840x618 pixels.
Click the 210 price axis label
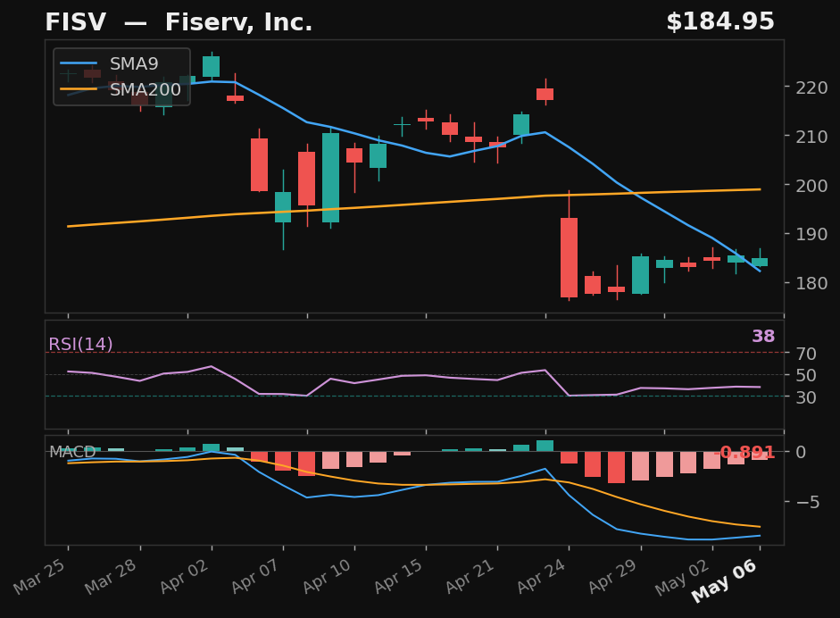pos(811,137)
